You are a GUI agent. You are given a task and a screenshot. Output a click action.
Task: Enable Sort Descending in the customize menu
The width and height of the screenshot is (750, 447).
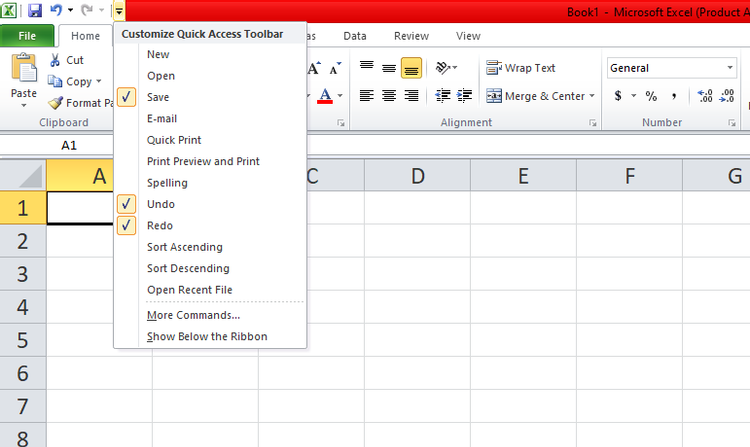pyautogui.click(x=188, y=269)
